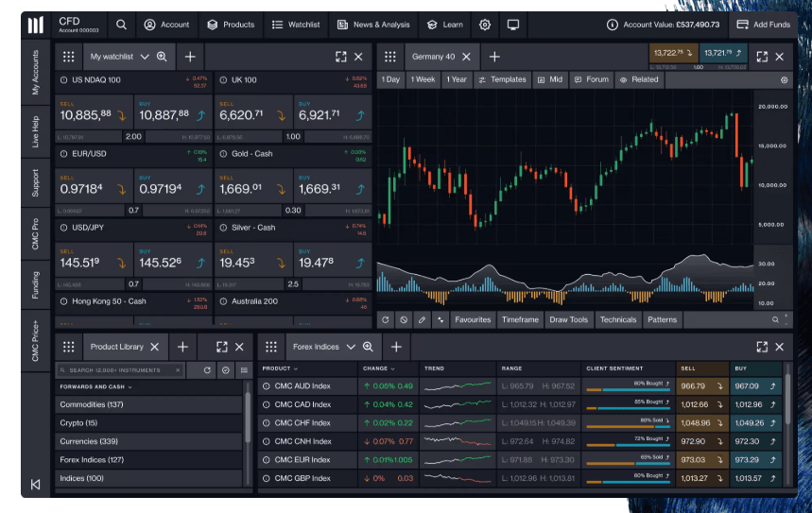The width and height of the screenshot is (812, 513).
Task: Collapse the left sidebar with arrow icon
Action: click(35, 485)
